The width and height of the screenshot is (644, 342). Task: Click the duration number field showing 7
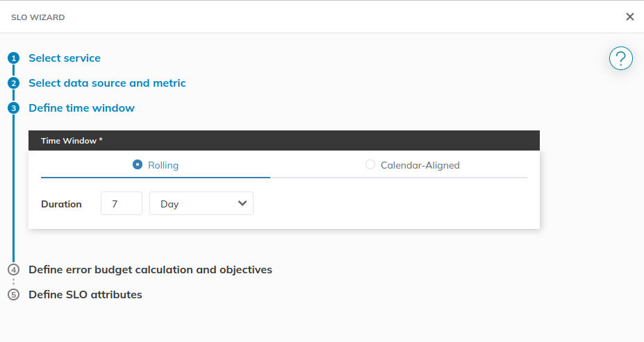[122, 203]
